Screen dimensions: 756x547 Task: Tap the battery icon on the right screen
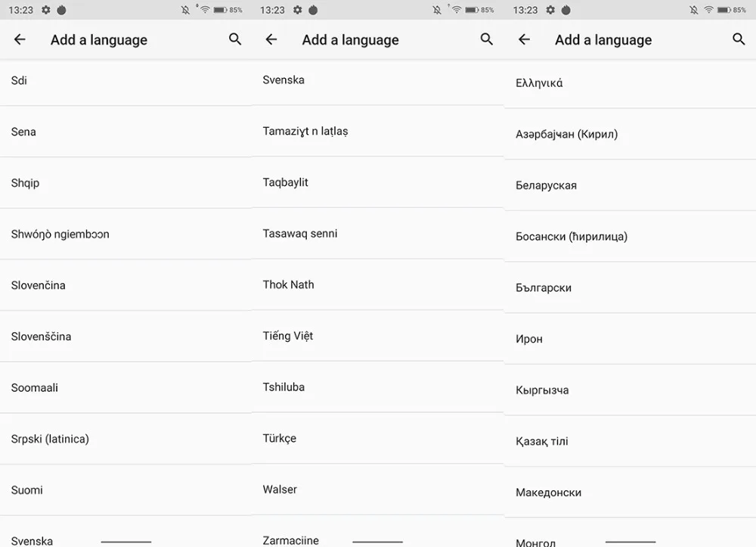click(724, 10)
